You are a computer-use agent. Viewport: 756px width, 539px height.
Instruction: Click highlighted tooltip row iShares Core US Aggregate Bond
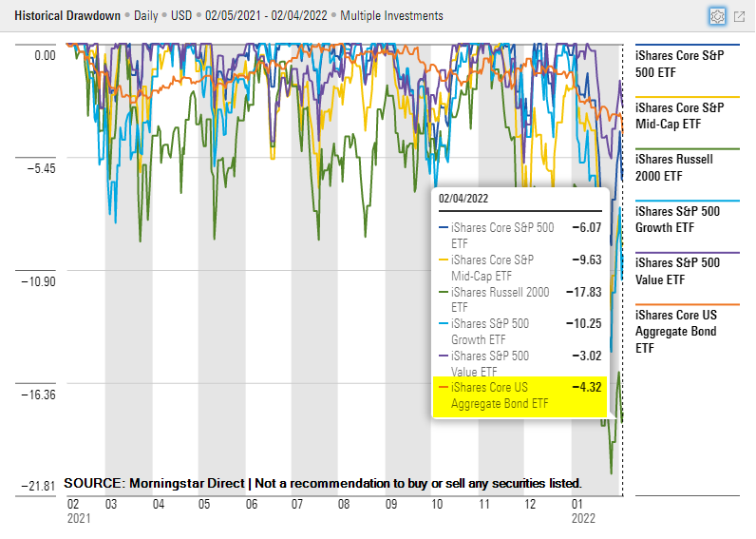(520, 395)
